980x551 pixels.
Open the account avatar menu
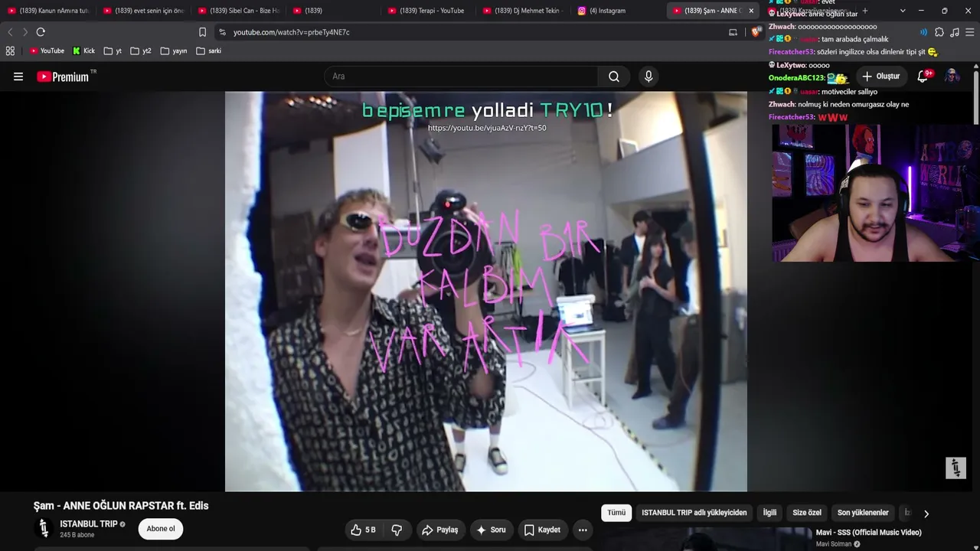952,77
